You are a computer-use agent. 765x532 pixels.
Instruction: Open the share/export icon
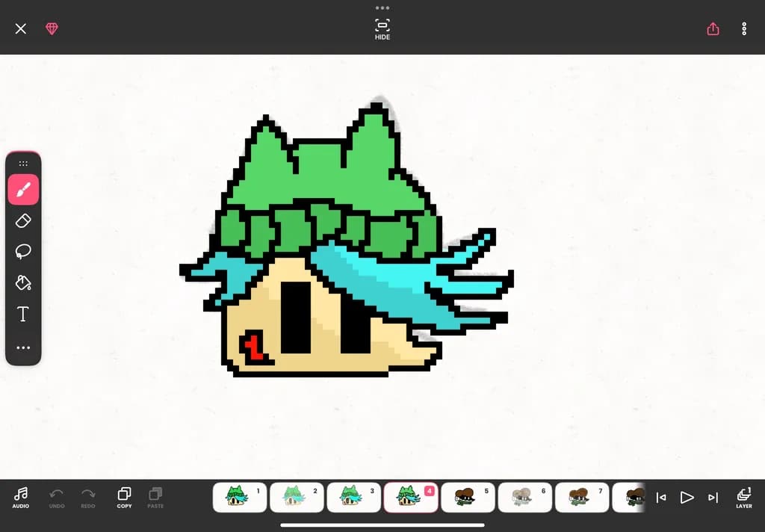pyautogui.click(x=713, y=29)
